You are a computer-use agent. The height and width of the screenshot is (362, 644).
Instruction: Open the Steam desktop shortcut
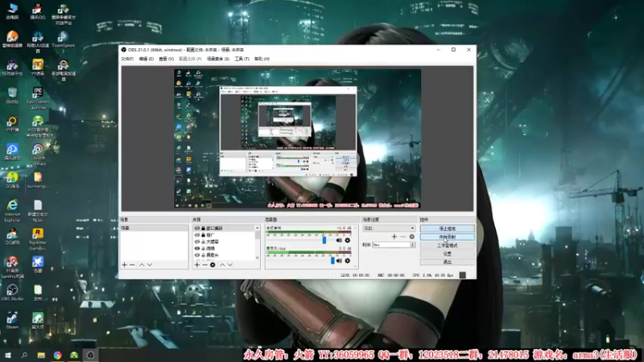coord(12,320)
